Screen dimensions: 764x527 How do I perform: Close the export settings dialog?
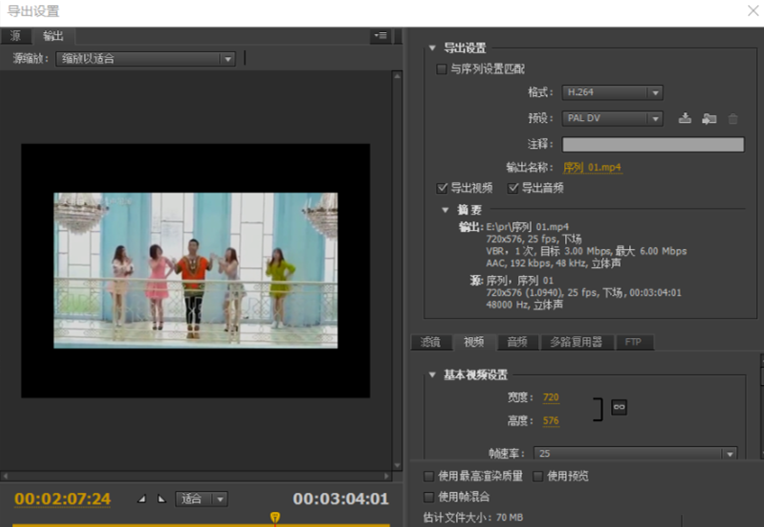(752, 10)
